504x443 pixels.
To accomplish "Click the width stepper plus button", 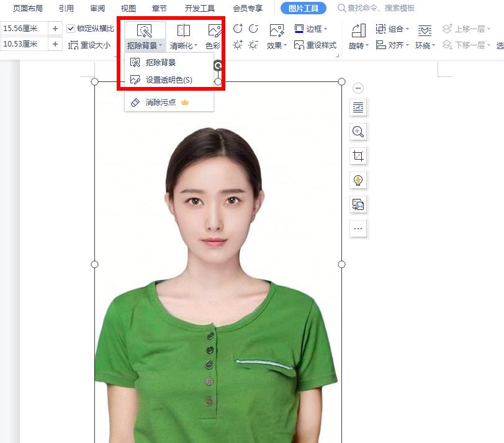I will [x=55, y=27].
